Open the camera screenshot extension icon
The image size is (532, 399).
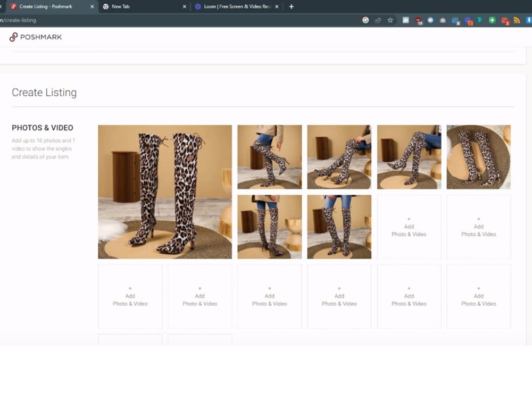(443, 20)
